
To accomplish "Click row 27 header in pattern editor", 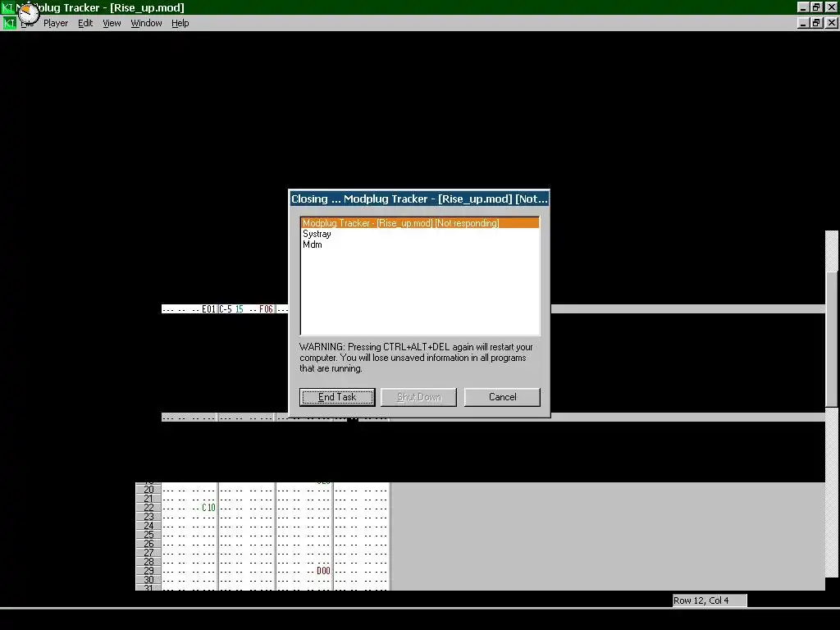I will (x=148, y=552).
